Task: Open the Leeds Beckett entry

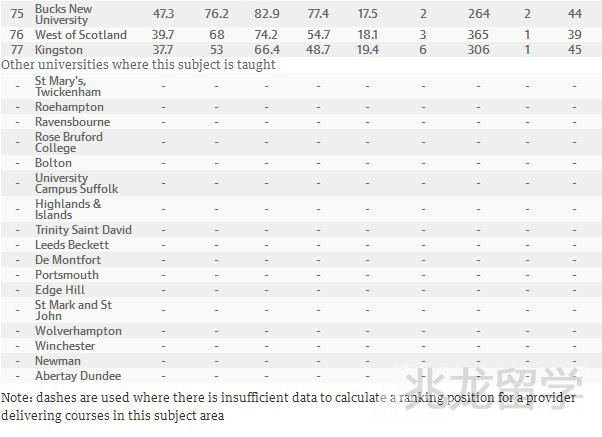Action: [72, 245]
